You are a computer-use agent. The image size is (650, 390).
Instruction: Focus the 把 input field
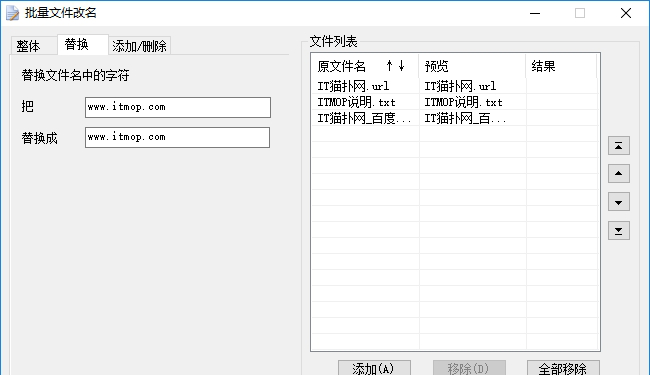pyautogui.click(x=178, y=107)
